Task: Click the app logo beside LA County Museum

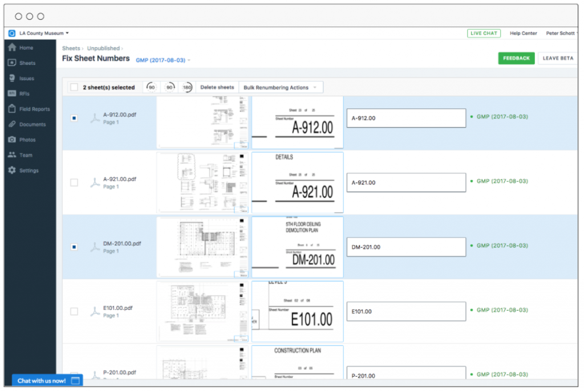Action: [12, 33]
